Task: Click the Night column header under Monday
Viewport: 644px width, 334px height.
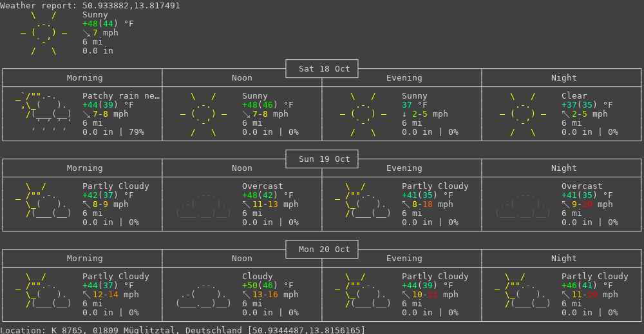Action: click(x=564, y=259)
